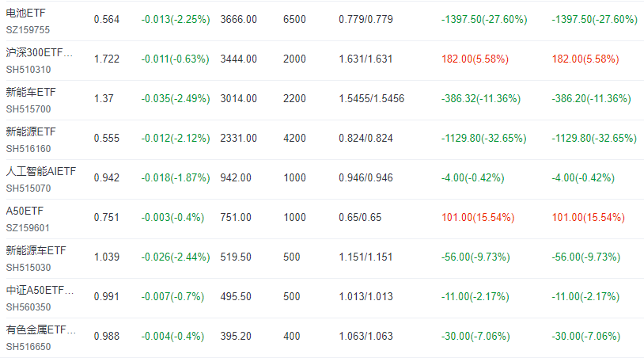Open the 沪深300ETF fund name
The width and height of the screenshot is (644, 358).
[x=39, y=52]
